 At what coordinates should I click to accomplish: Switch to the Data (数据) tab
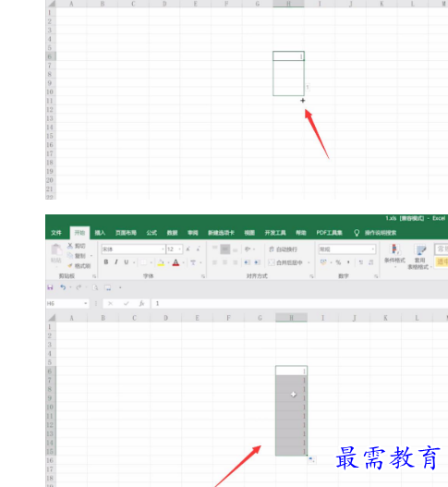[x=173, y=233]
